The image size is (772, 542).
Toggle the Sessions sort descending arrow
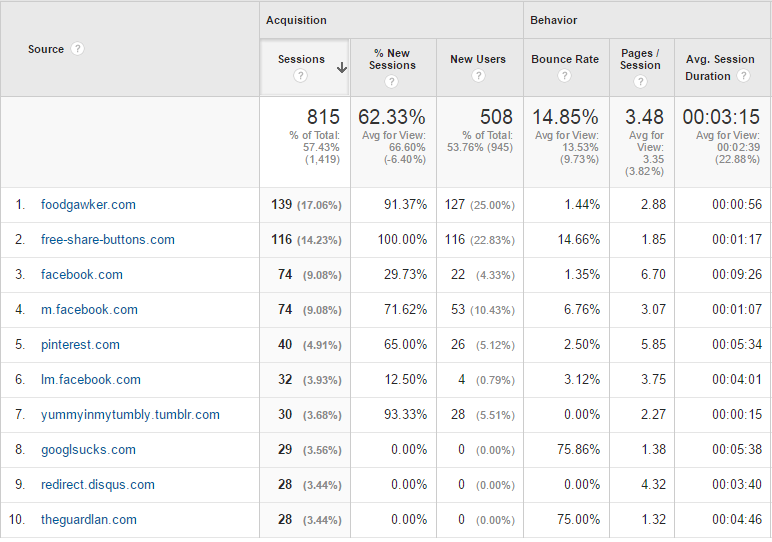pos(342,68)
